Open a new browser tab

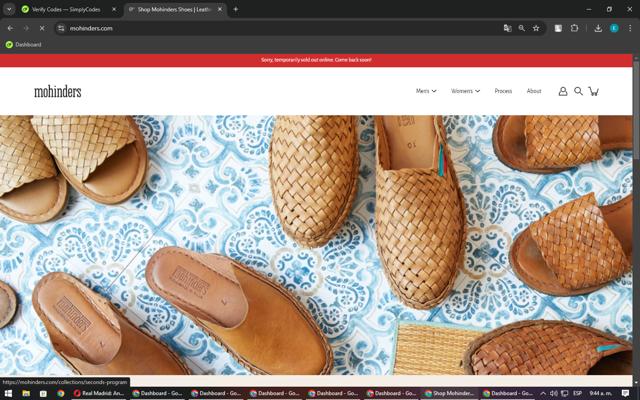(236, 9)
